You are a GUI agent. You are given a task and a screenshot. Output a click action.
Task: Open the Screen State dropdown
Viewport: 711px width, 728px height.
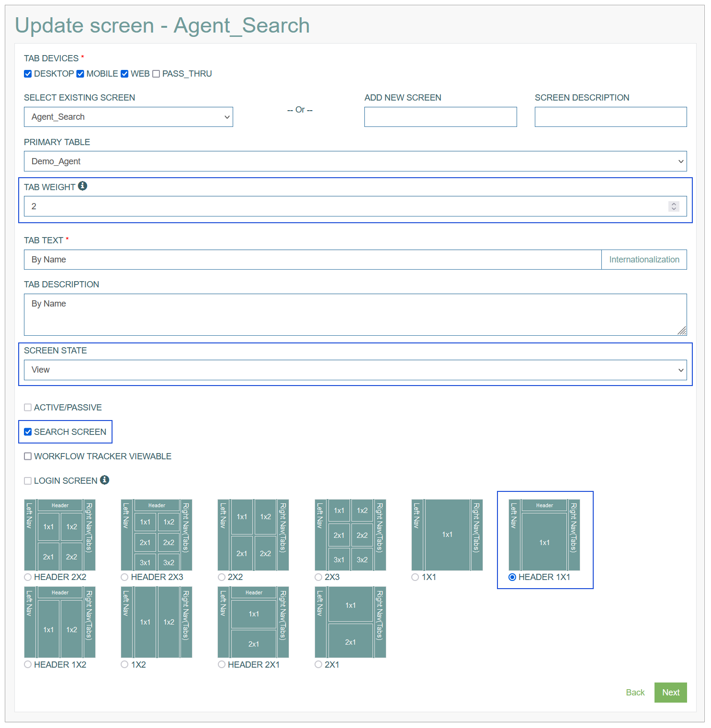tap(355, 370)
